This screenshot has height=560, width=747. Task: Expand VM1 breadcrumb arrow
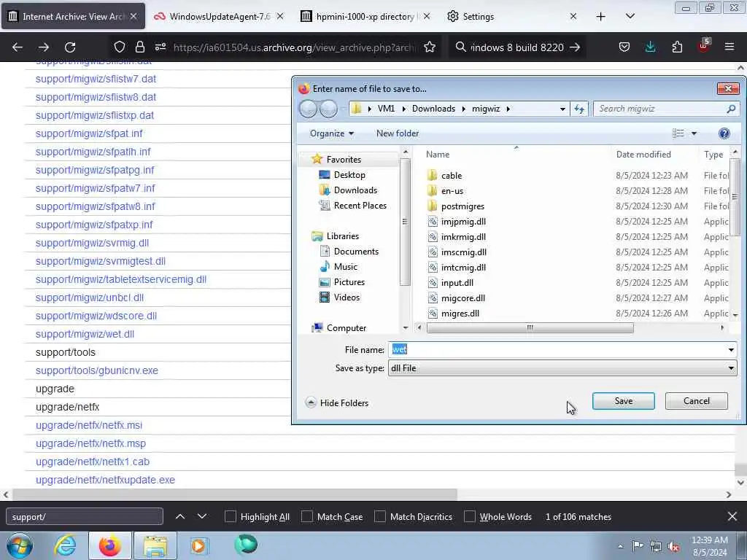pyautogui.click(x=404, y=109)
